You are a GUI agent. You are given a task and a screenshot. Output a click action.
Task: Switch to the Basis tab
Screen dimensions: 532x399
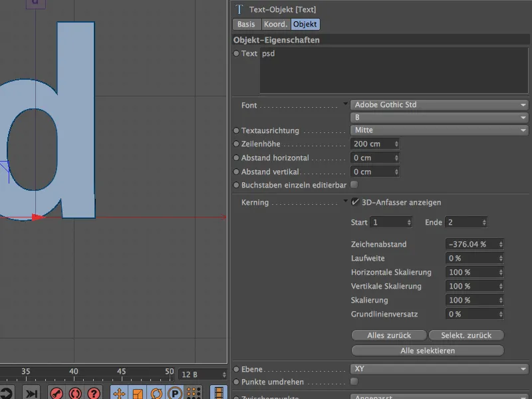[x=246, y=24]
